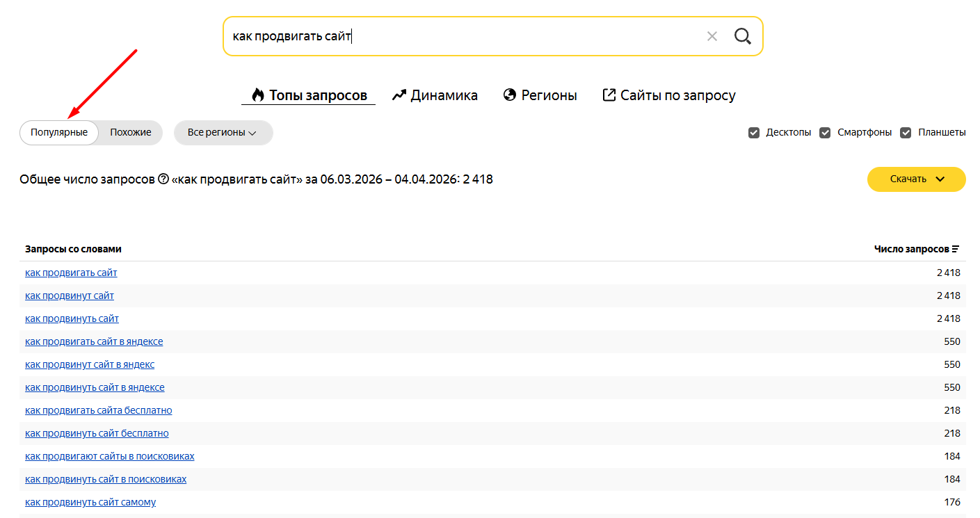Open the Все регионы dropdown
Image resolution: width=980 pixels, height=518 pixels.
pyautogui.click(x=223, y=132)
